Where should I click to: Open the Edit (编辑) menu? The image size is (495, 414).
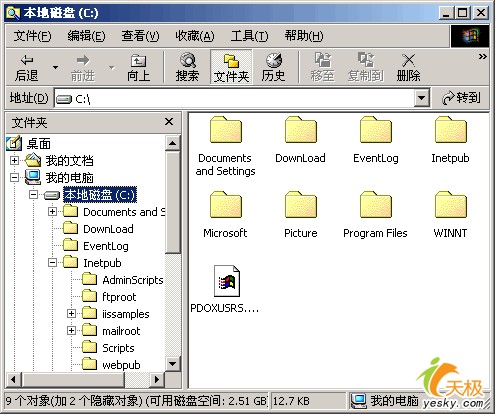pyautogui.click(x=86, y=36)
